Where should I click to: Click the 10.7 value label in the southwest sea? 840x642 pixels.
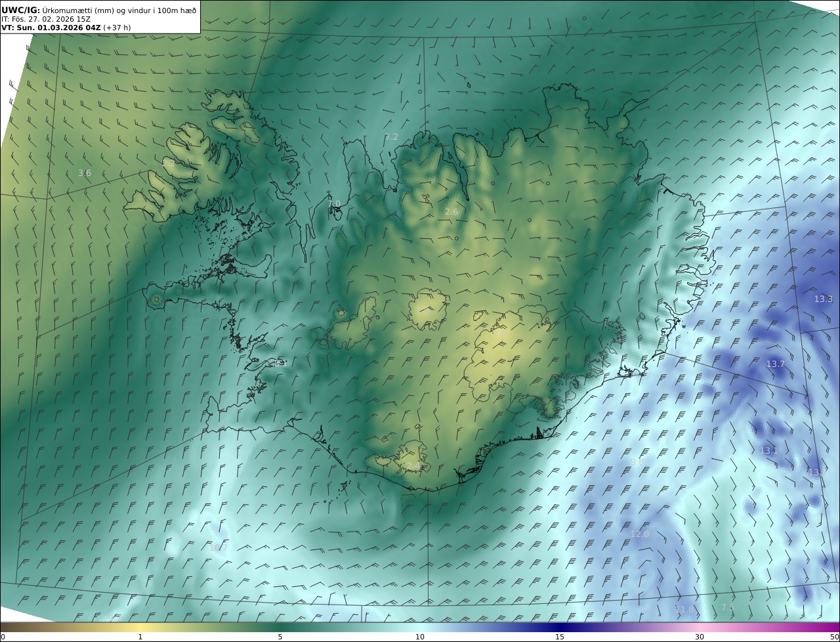[x=217, y=547]
